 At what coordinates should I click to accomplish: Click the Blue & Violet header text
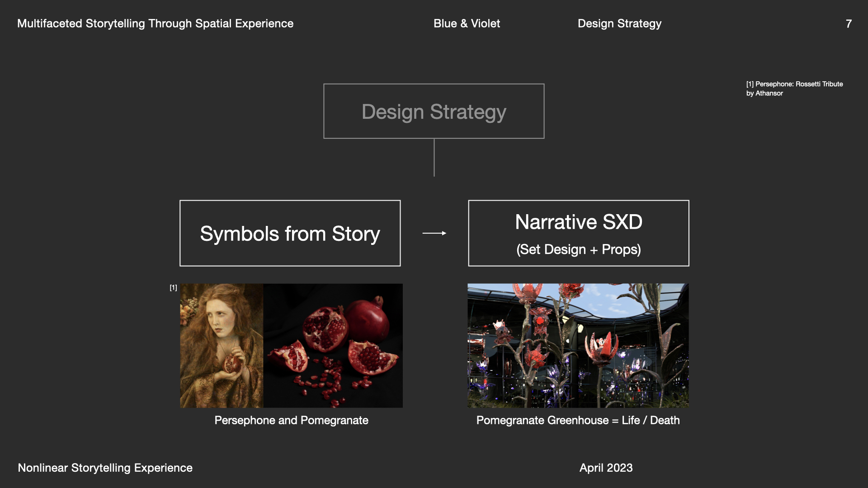click(467, 23)
